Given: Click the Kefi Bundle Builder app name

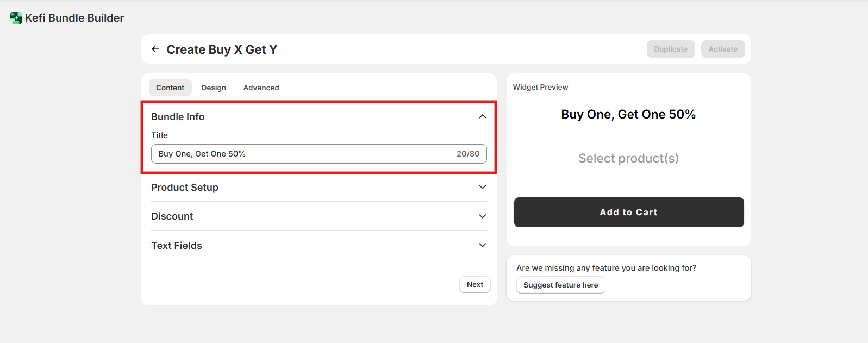Looking at the screenshot, I should [x=74, y=18].
